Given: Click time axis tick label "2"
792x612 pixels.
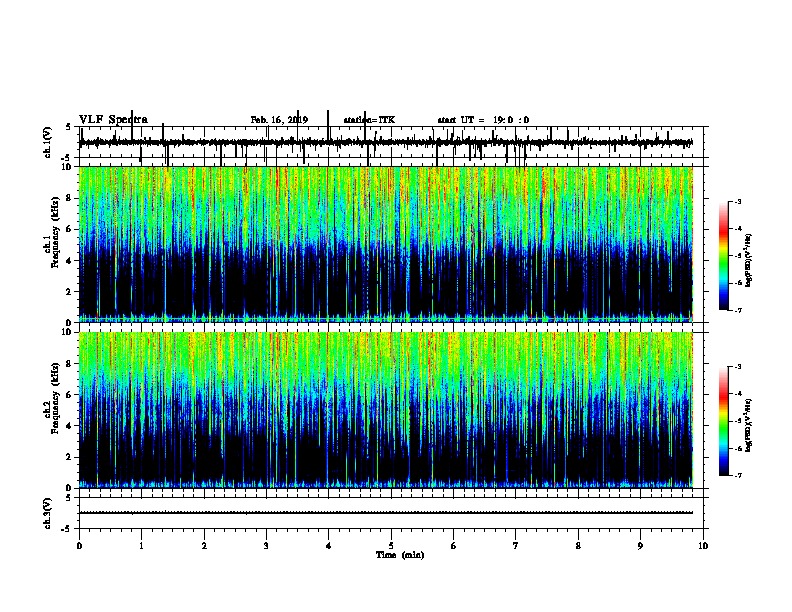Looking at the screenshot, I should [x=204, y=546].
